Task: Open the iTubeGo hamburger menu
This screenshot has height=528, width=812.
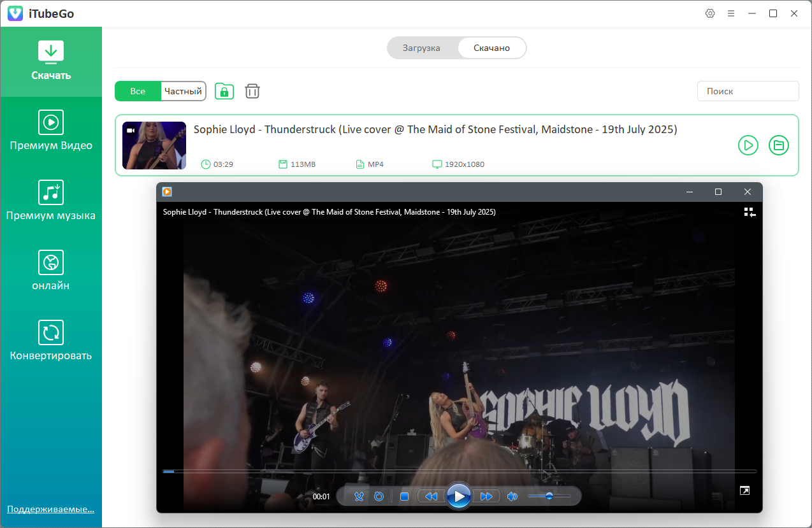Action: 731,13
